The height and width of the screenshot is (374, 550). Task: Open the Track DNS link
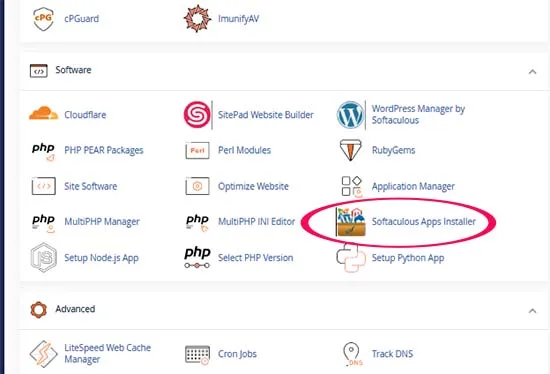coord(392,354)
